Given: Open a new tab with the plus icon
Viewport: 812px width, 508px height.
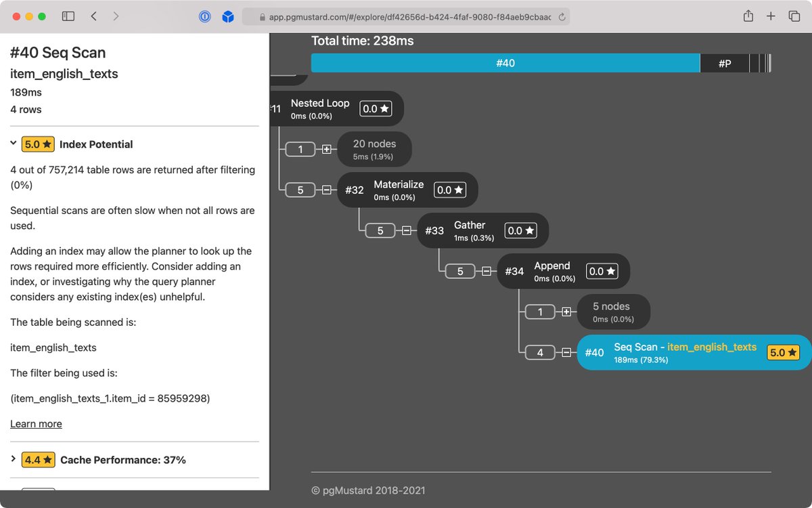Looking at the screenshot, I should (771, 16).
